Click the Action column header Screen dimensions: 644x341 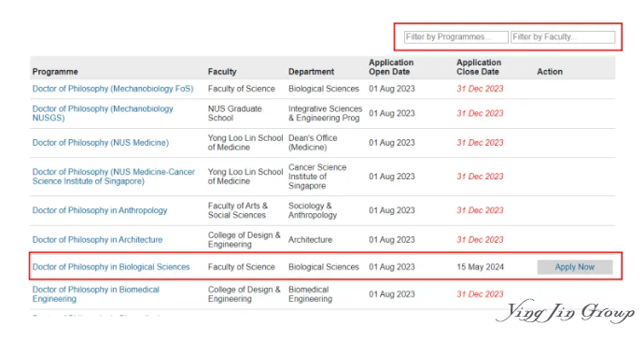point(550,72)
